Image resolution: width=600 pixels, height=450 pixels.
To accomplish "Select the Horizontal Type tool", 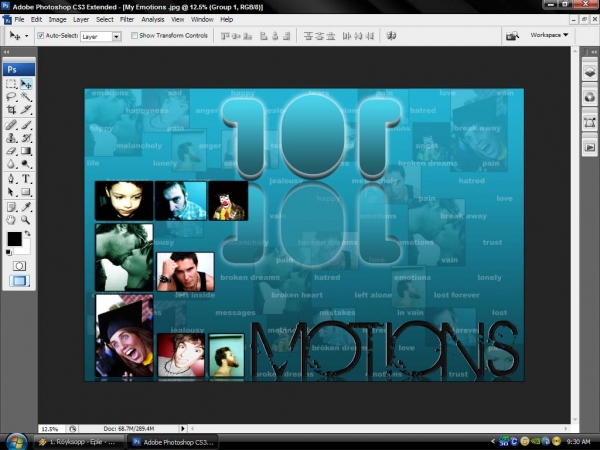I will tap(26, 179).
